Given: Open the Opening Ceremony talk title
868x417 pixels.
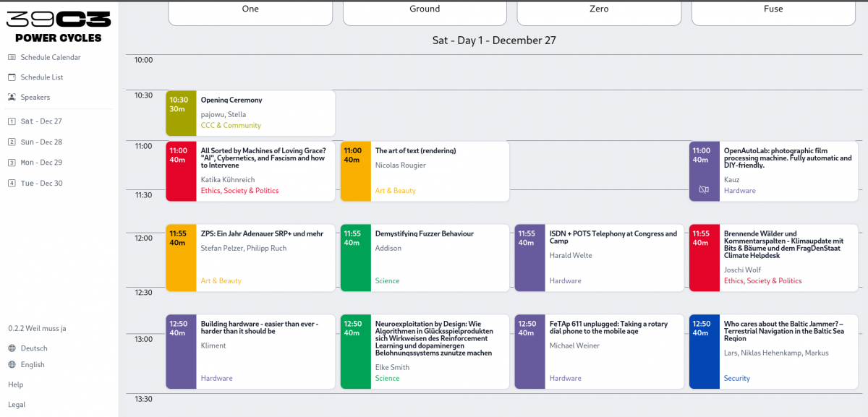Looking at the screenshot, I should pyautogui.click(x=231, y=100).
